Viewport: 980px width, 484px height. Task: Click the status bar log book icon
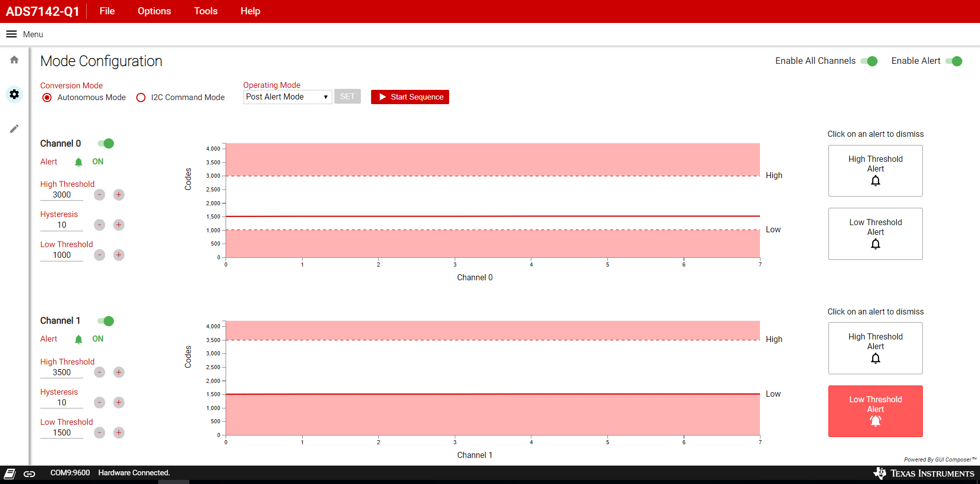point(10,474)
